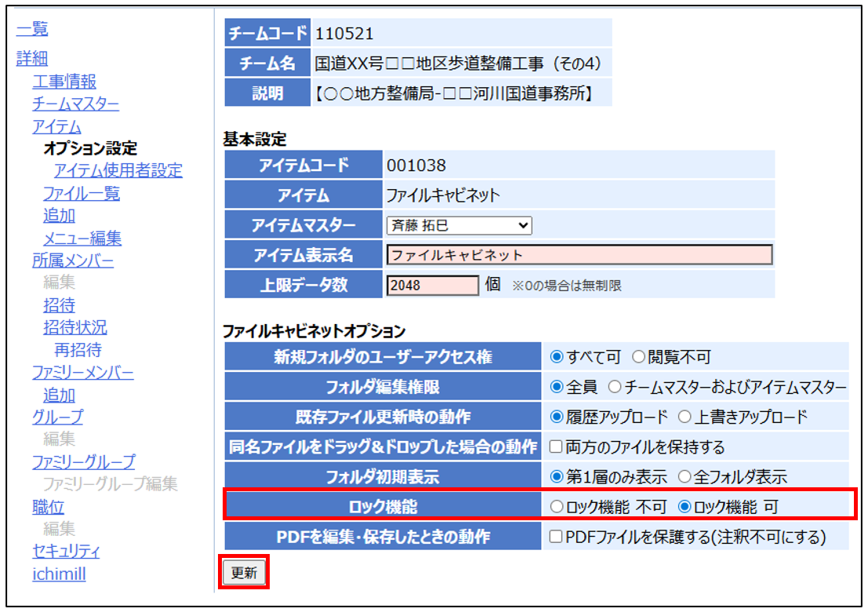Open セキュリティ settings link
The width and height of the screenshot is (868, 616).
[66, 551]
